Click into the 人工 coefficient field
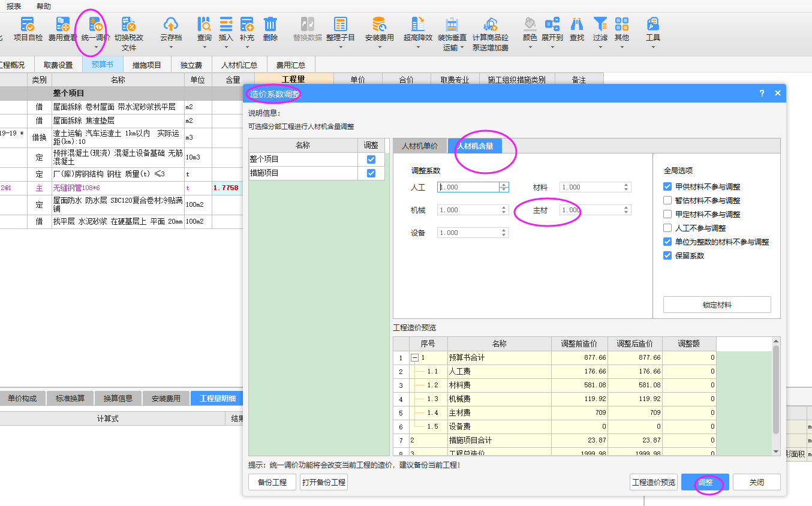This screenshot has height=506, width=812. [468, 187]
